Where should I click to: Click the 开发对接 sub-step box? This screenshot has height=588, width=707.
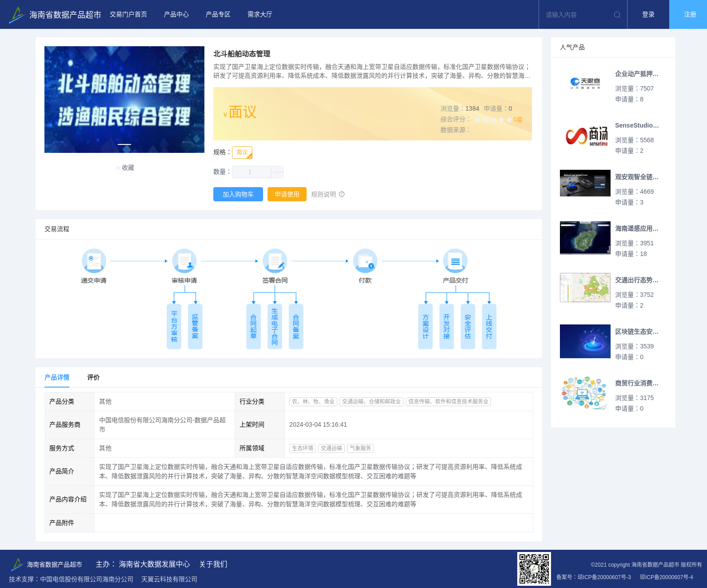click(447, 326)
